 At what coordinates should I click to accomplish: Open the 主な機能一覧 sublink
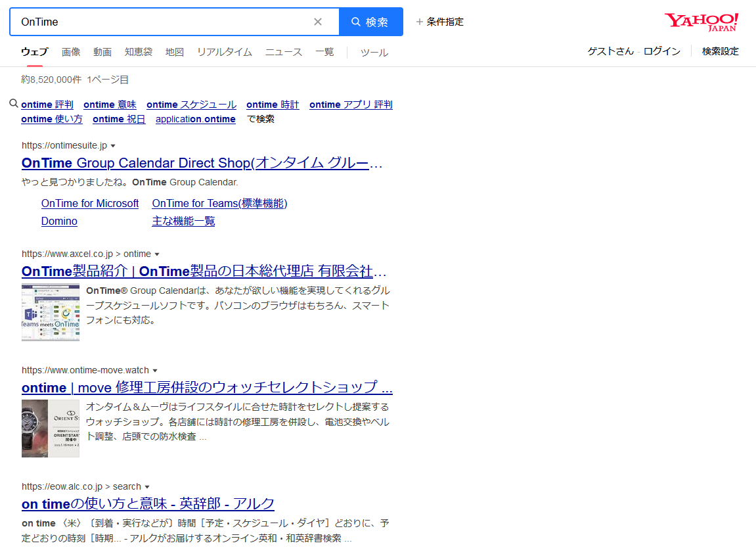[183, 221]
